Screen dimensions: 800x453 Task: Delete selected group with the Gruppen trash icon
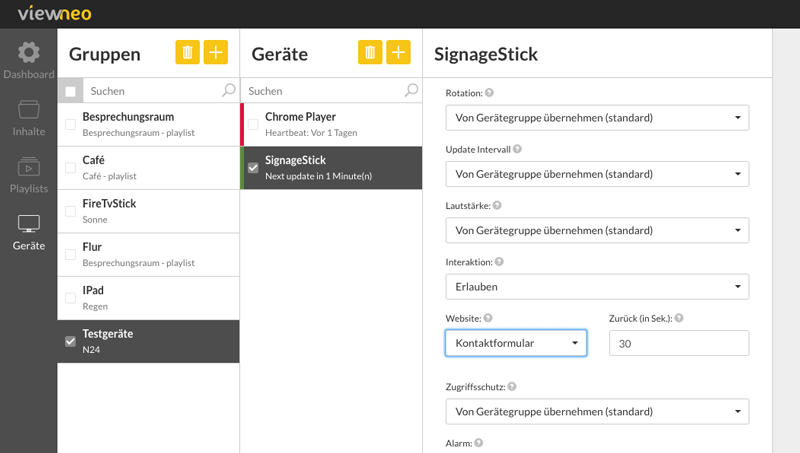coord(187,52)
